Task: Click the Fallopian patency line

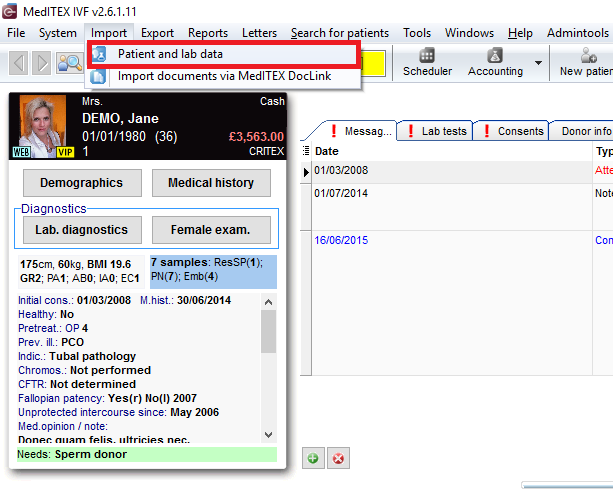Action: pos(108,398)
